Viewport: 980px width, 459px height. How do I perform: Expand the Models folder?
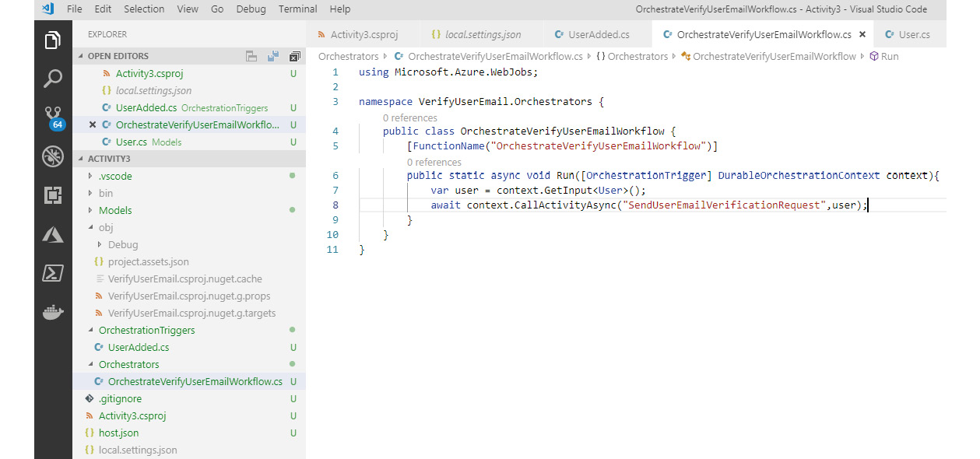[115, 210]
